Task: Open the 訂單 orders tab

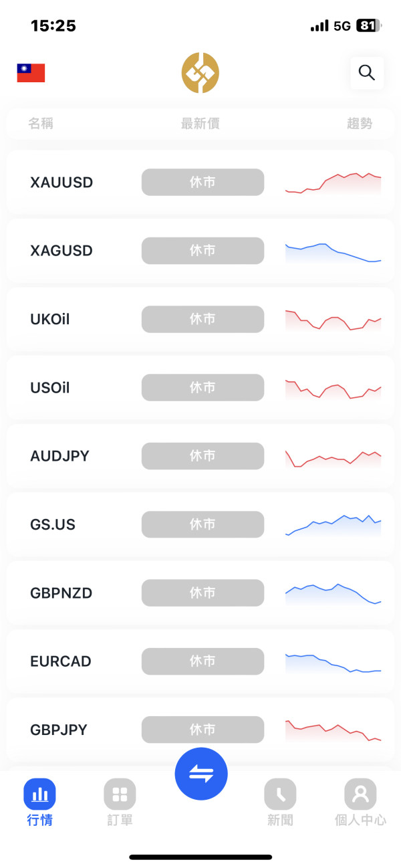Action: (x=120, y=802)
